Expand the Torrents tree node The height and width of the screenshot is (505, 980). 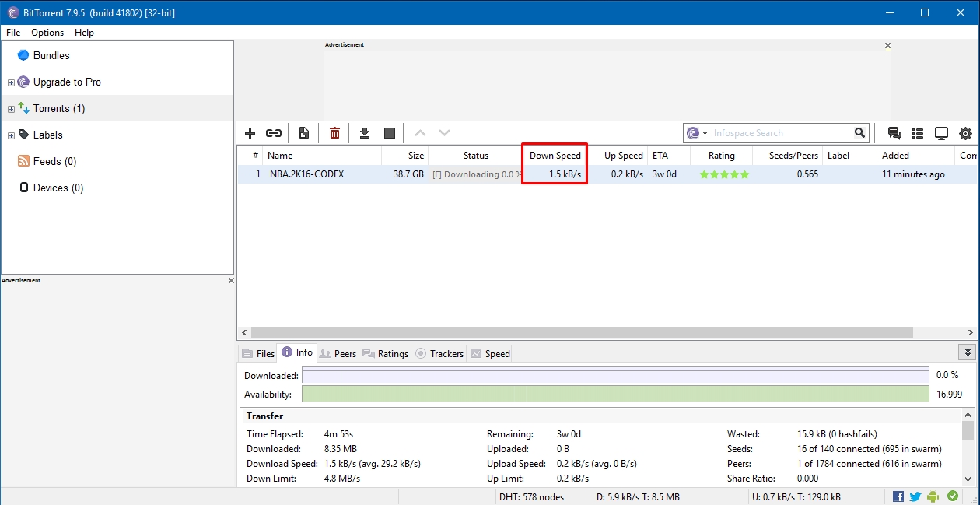point(11,109)
